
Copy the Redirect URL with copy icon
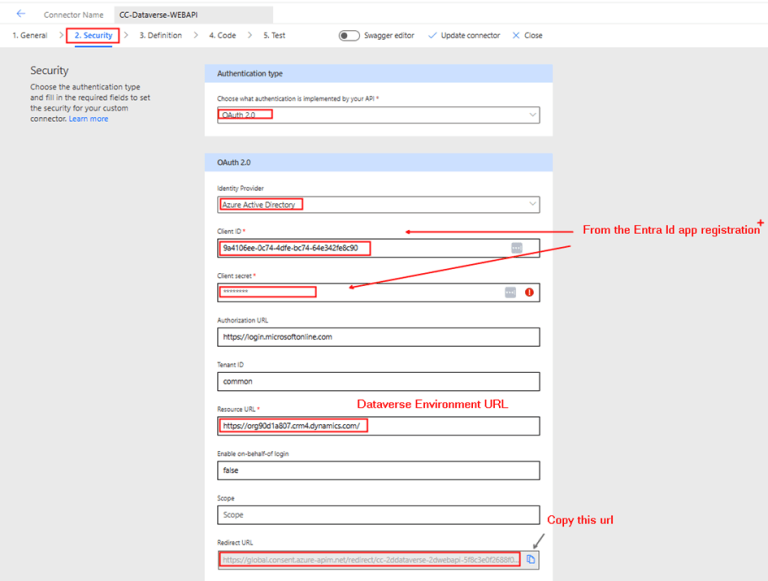530,559
